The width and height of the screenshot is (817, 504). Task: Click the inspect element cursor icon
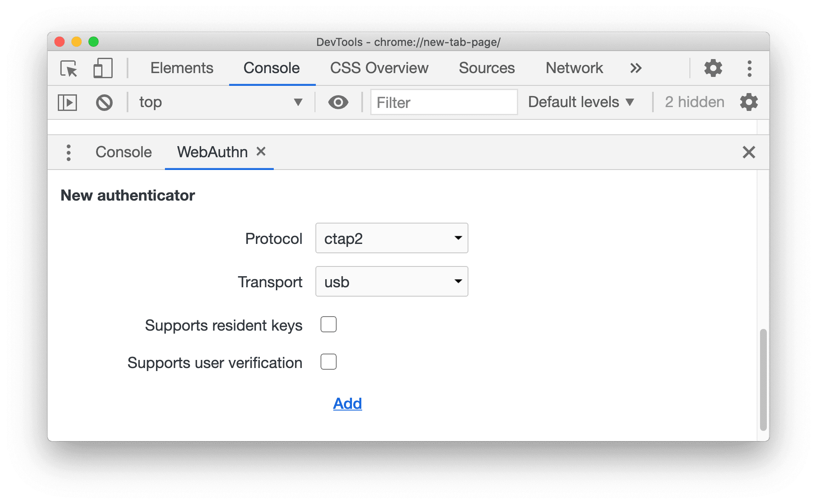pos(71,67)
